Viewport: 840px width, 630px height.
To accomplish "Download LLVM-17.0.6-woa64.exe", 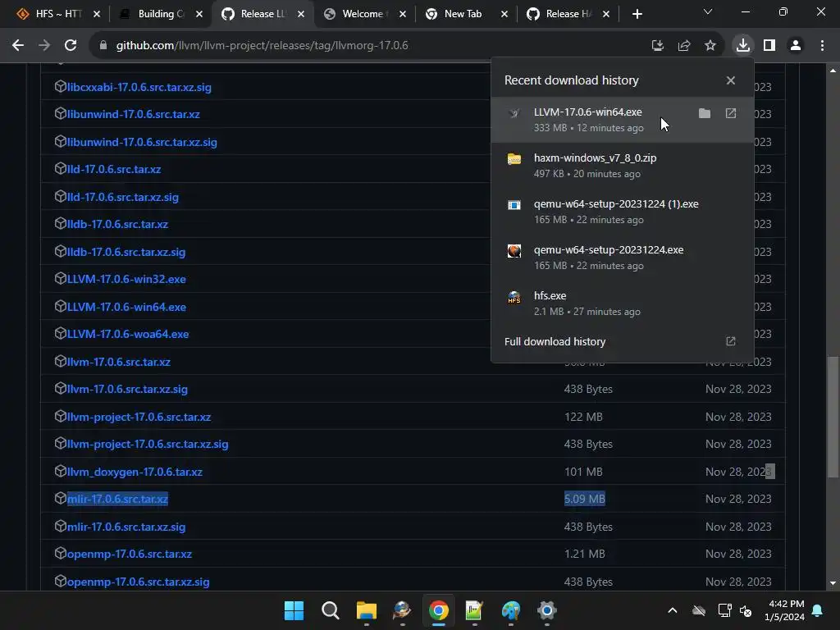I will [127, 335].
